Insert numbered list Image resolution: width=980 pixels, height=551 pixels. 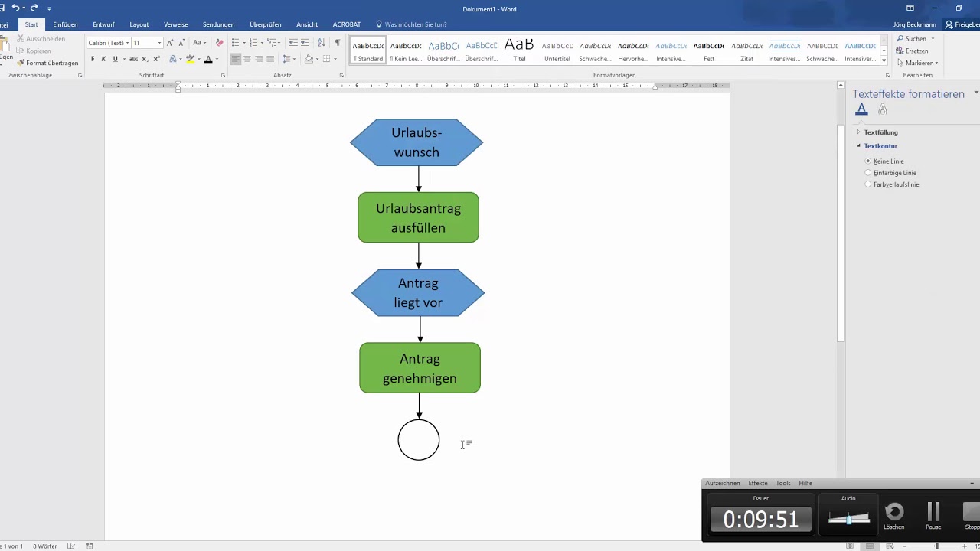tap(253, 43)
